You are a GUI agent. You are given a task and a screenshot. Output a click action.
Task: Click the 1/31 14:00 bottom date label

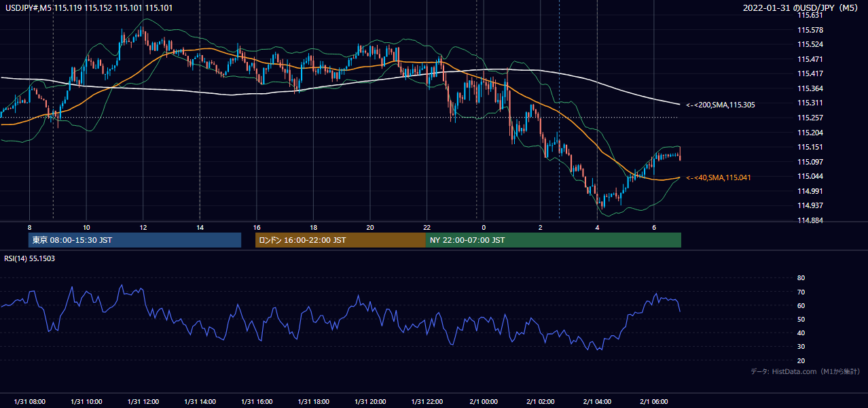(x=200, y=402)
